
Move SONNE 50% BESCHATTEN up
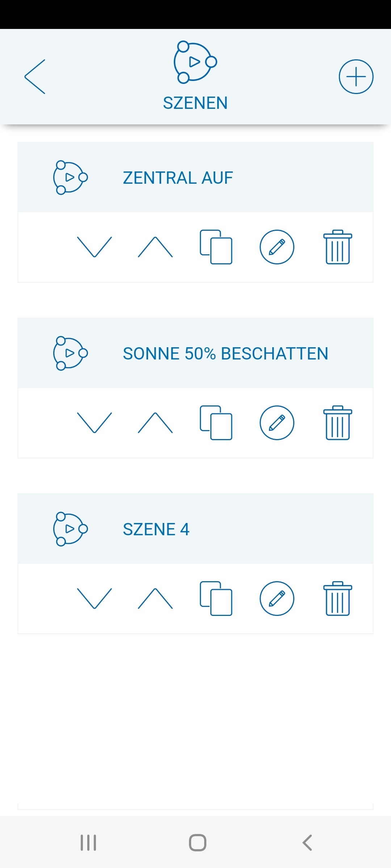pos(155,423)
